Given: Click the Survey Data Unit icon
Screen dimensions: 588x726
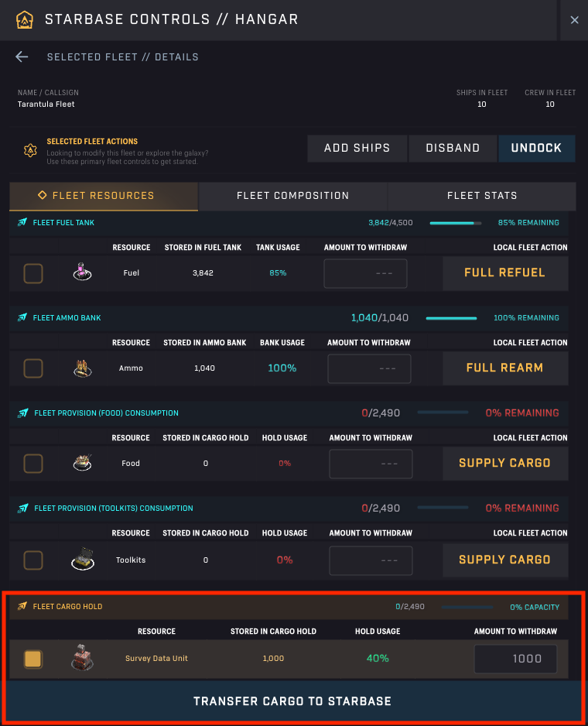Looking at the screenshot, I should (x=82, y=659).
